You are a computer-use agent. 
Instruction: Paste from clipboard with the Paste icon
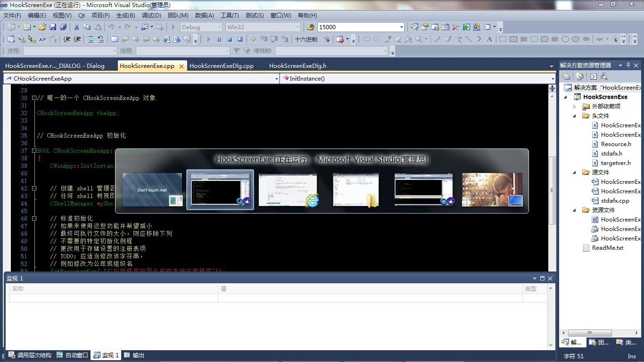pyautogui.click(x=98, y=27)
